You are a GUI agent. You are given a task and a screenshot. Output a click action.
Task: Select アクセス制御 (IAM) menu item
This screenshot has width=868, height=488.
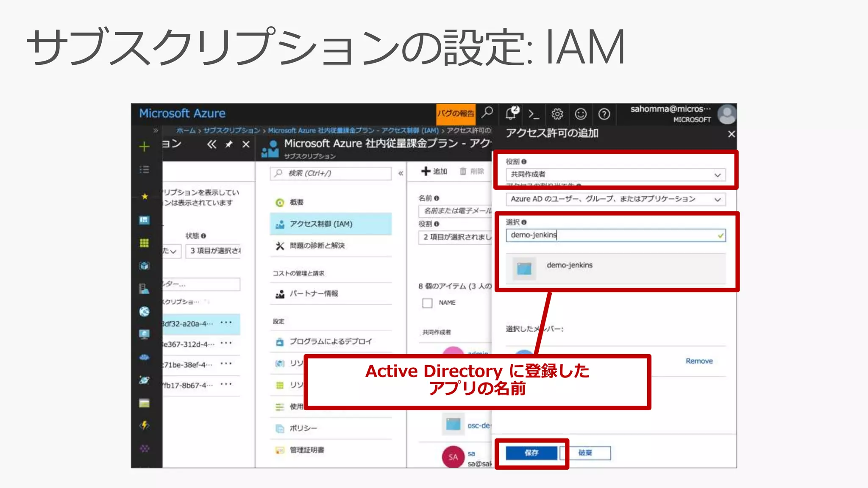(x=331, y=224)
